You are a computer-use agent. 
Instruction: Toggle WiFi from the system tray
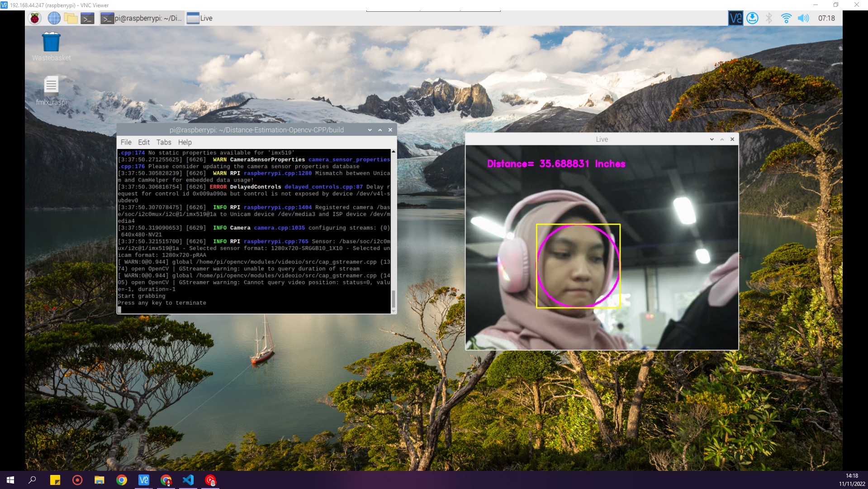click(786, 18)
